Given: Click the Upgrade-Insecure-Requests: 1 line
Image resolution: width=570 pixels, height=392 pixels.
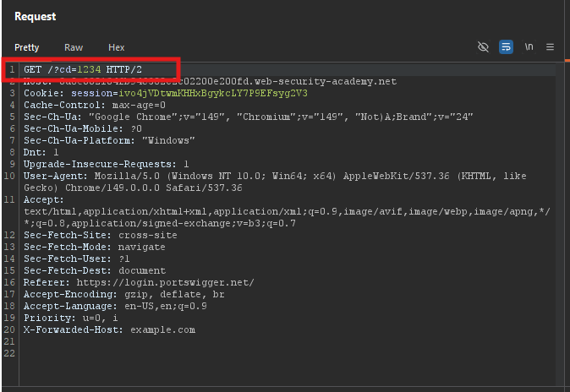Looking at the screenshot, I should click(107, 164).
